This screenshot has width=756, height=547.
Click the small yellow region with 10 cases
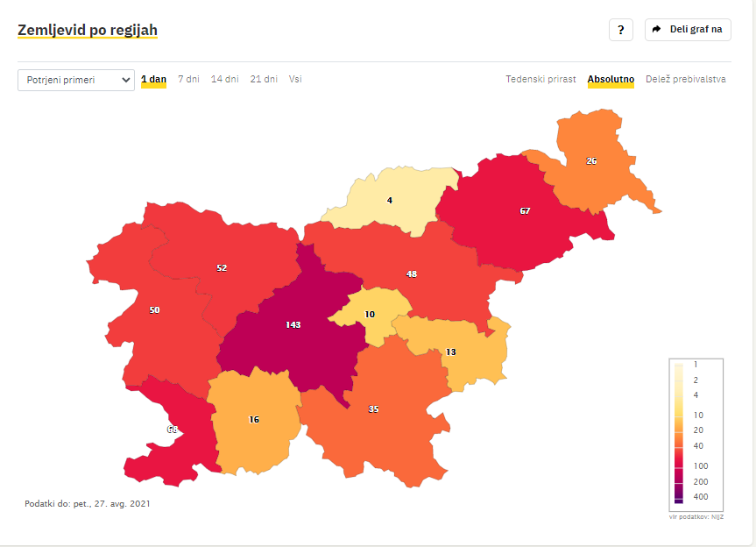[x=370, y=314]
